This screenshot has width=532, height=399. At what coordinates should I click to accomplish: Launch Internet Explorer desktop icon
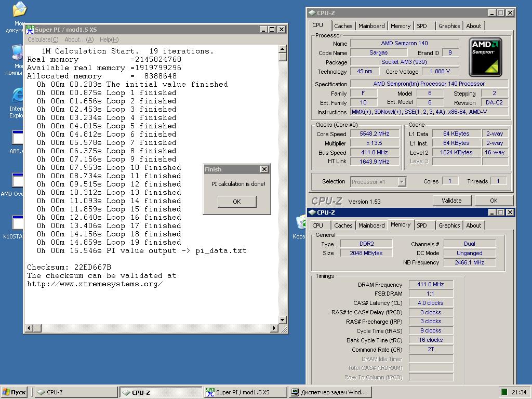coord(18,96)
